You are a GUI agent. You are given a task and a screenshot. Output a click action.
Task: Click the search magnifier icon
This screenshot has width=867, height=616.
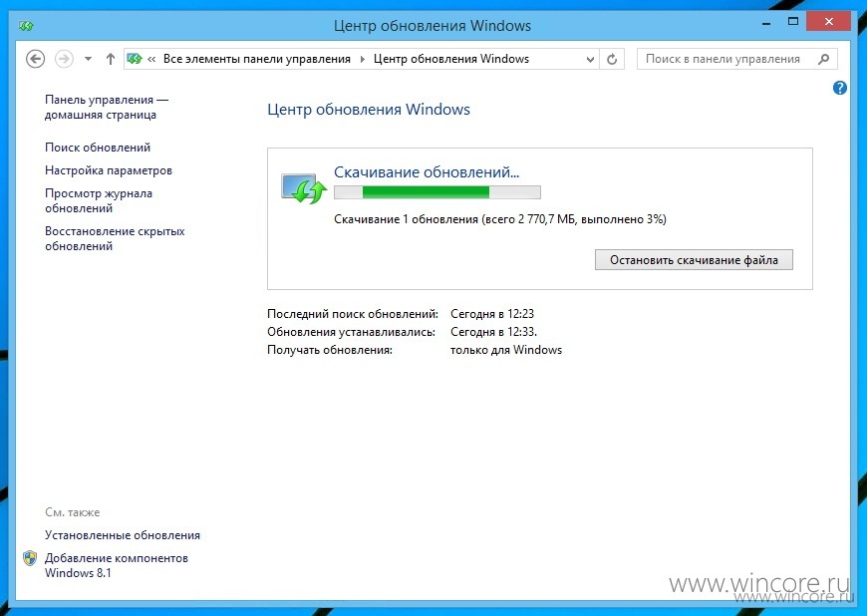pyautogui.click(x=823, y=59)
